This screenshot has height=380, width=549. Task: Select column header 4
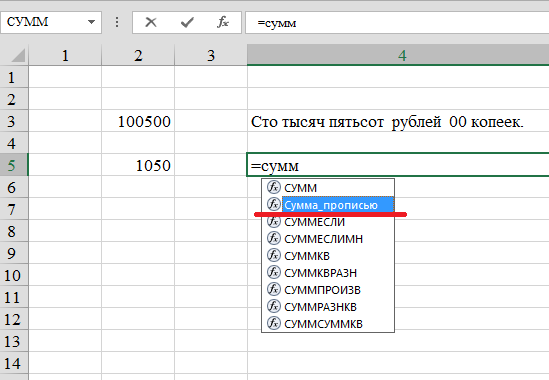[398, 55]
